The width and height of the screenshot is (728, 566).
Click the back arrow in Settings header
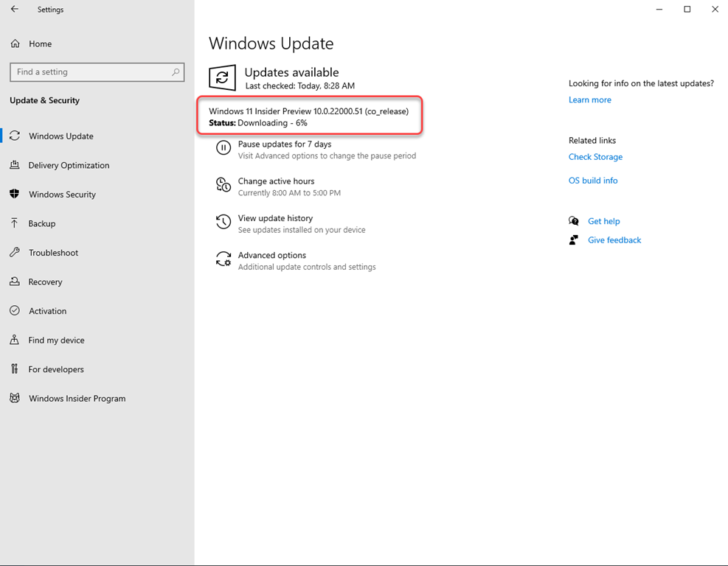coord(15,10)
